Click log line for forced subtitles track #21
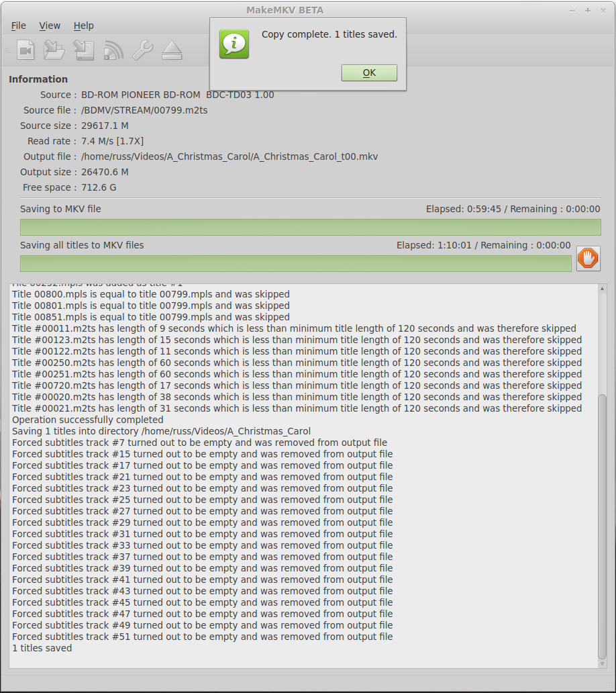This screenshot has height=693, width=616. click(202, 477)
